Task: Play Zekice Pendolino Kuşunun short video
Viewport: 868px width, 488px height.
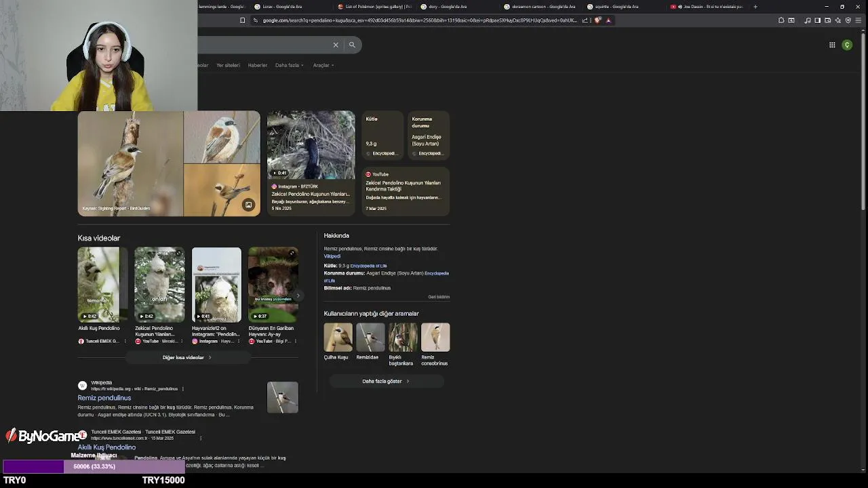Action: coord(159,285)
